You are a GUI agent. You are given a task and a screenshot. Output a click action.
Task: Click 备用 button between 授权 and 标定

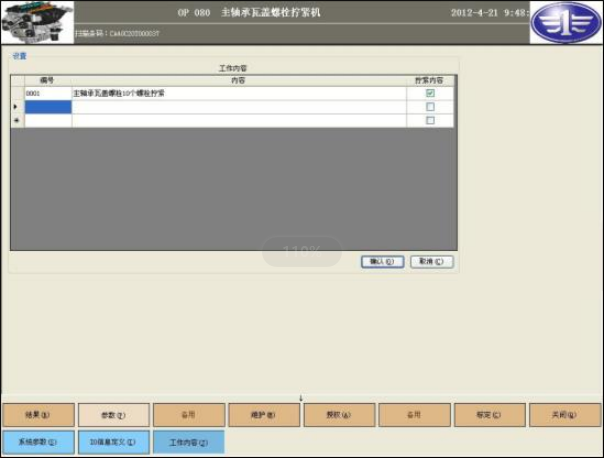414,415
